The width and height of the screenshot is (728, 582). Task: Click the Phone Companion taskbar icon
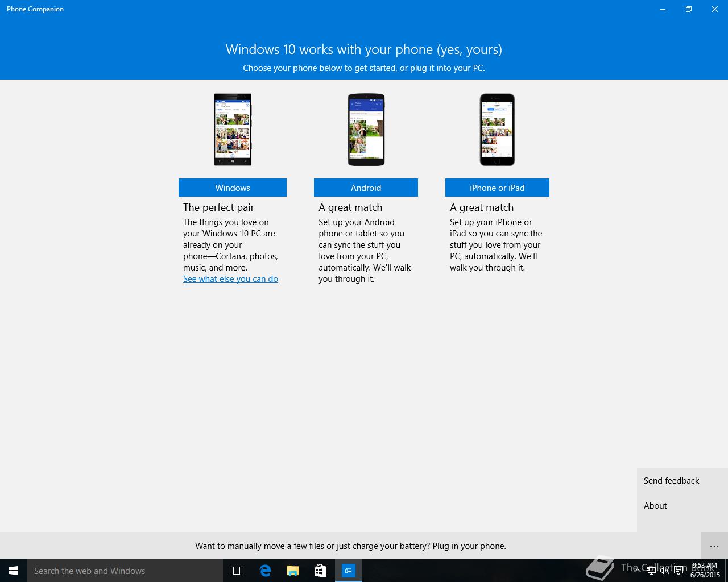(x=348, y=571)
